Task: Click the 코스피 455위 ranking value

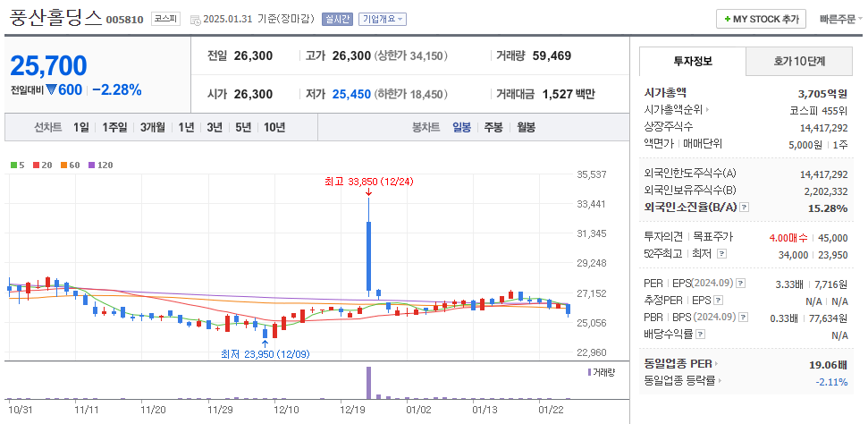Action: coord(818,110)
